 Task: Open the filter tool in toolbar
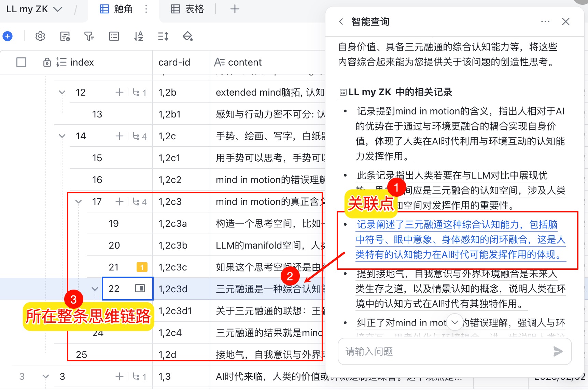[89, 36]
